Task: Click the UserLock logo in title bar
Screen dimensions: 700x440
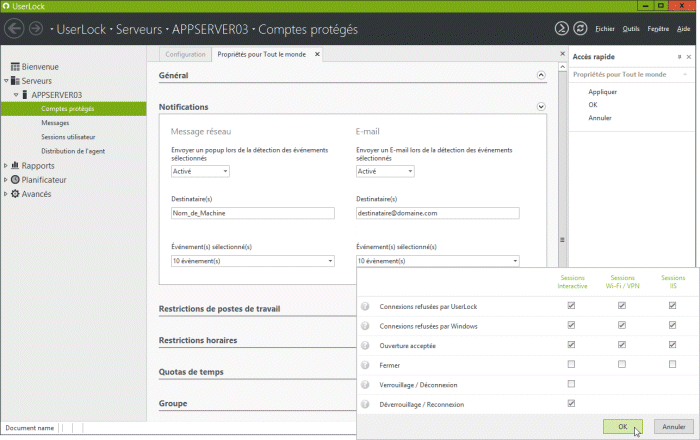Action: click(x=6, y=6)
